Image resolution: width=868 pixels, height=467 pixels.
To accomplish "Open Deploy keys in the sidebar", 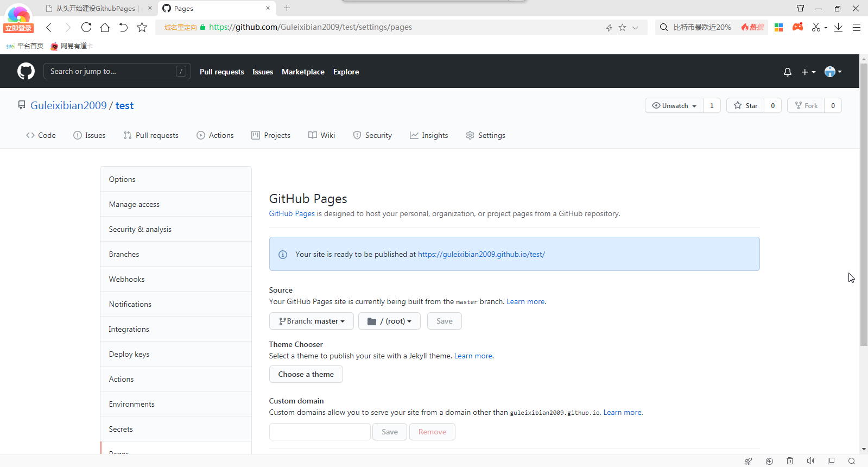I will [176, 354].
